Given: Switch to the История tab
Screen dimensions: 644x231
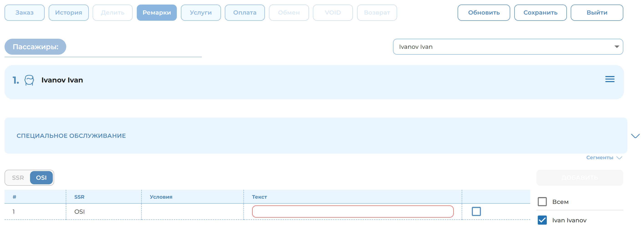Looking at the screenshot, I should coord(68,13).
